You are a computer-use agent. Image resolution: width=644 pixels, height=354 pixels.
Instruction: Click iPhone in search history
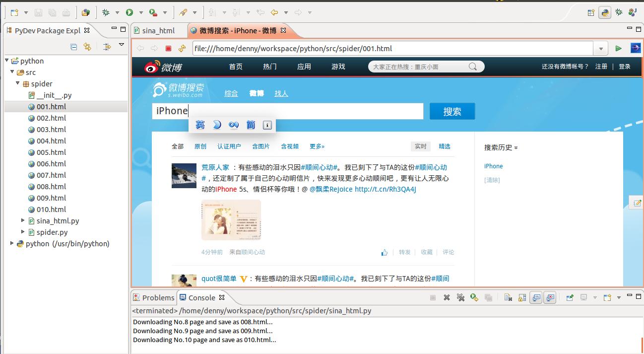(494, 166)
